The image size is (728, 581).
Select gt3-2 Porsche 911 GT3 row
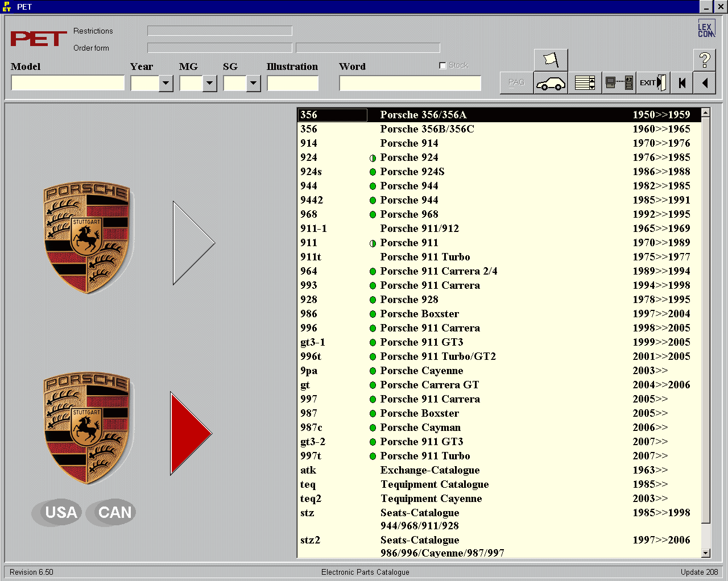(x=499, y=442)
